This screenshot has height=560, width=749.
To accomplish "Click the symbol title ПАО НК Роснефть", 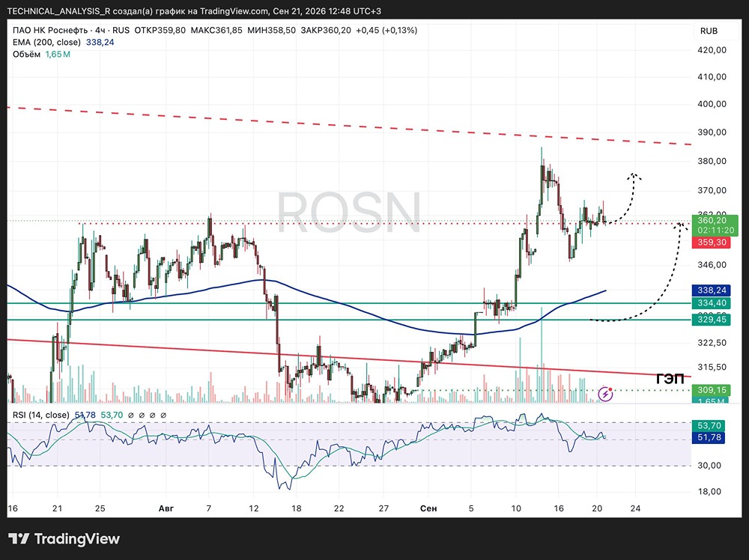I will click(51, 30).
